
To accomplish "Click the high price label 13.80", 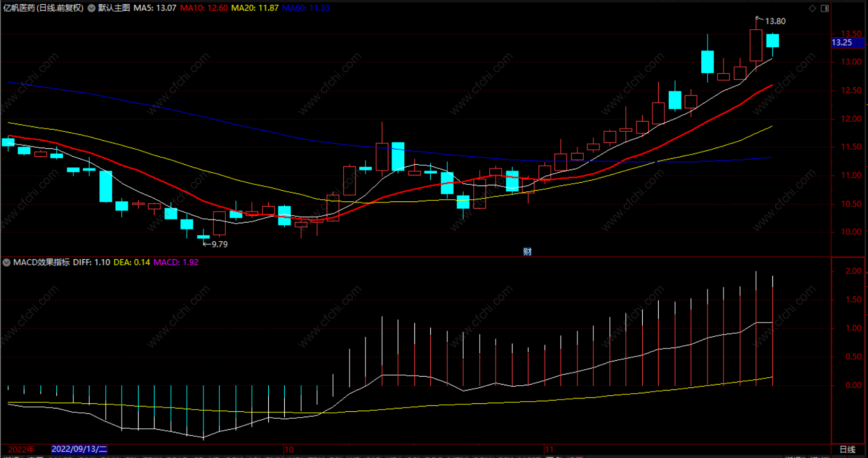I will click(x=775, y=21).
